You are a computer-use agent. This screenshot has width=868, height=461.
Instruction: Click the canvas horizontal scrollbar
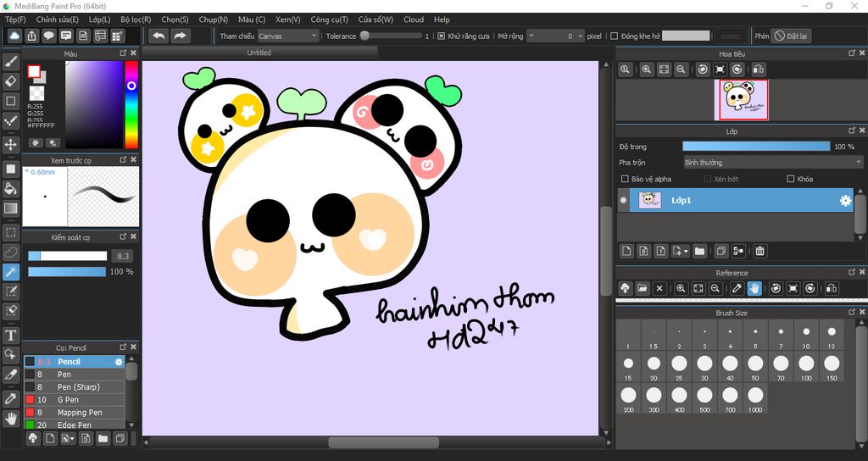click(x=384, y=442)
